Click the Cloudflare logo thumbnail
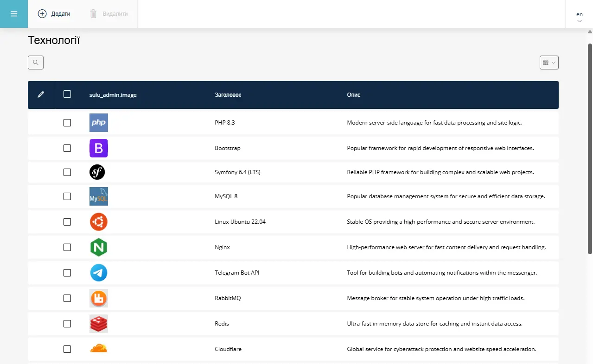This screenshot has height=364, width=593. tap(99, 348)
